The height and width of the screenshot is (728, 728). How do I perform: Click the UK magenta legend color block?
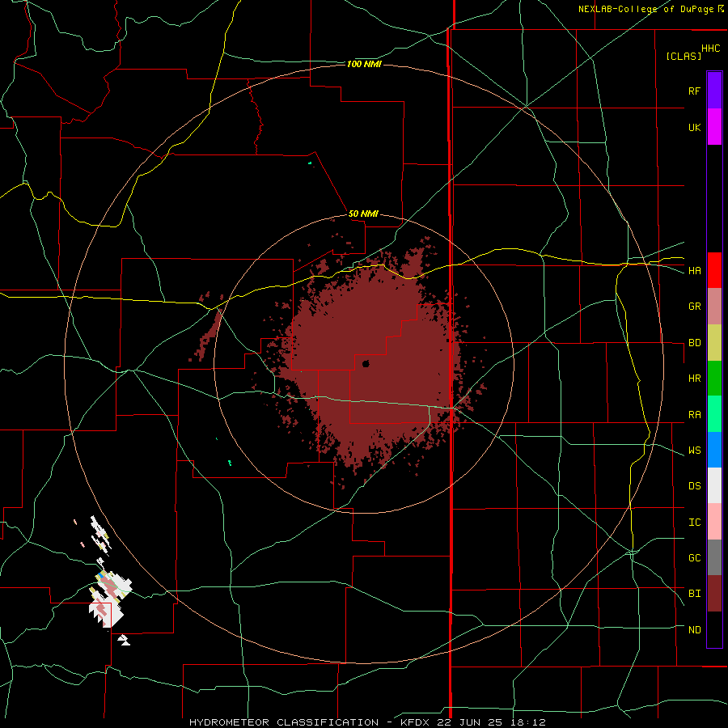714,127
